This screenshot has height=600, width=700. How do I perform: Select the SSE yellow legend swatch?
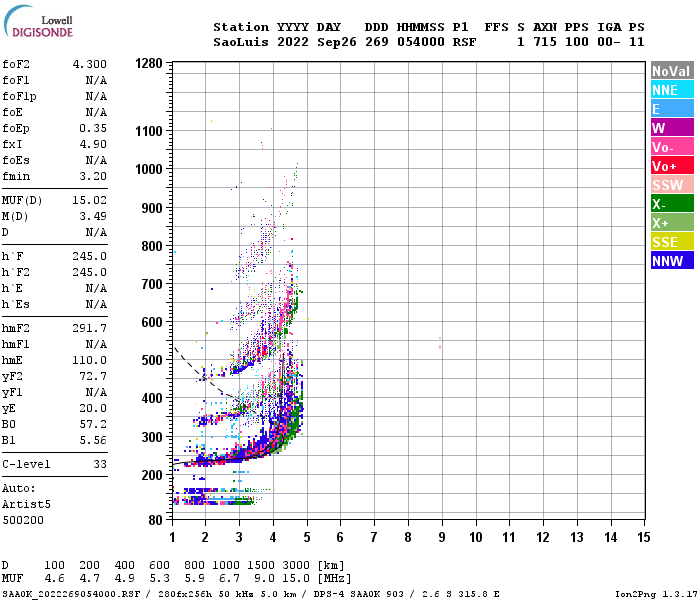pyautogui.click(x=672, y=242)
